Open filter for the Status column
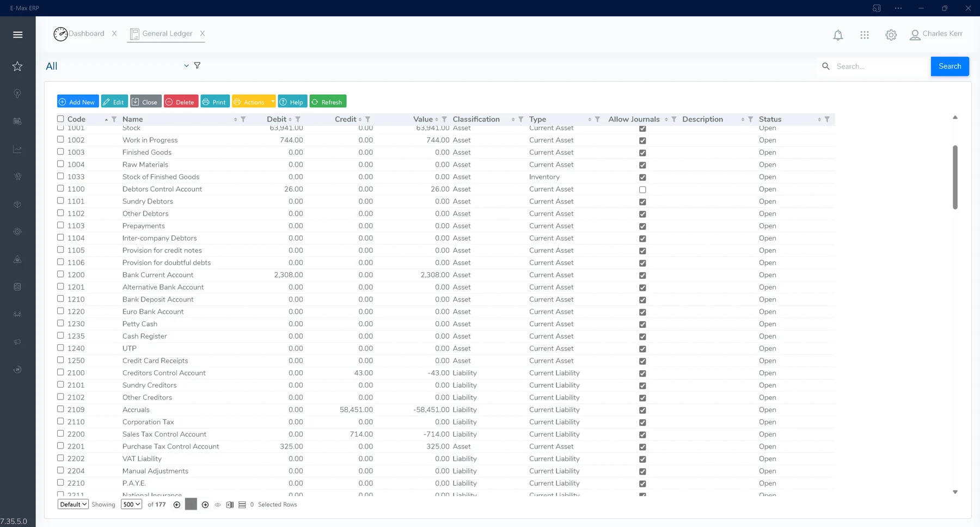 coord(827,119)
